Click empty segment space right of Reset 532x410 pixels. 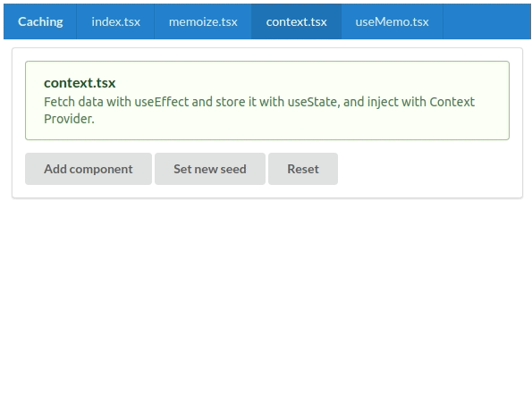[429, 169]
